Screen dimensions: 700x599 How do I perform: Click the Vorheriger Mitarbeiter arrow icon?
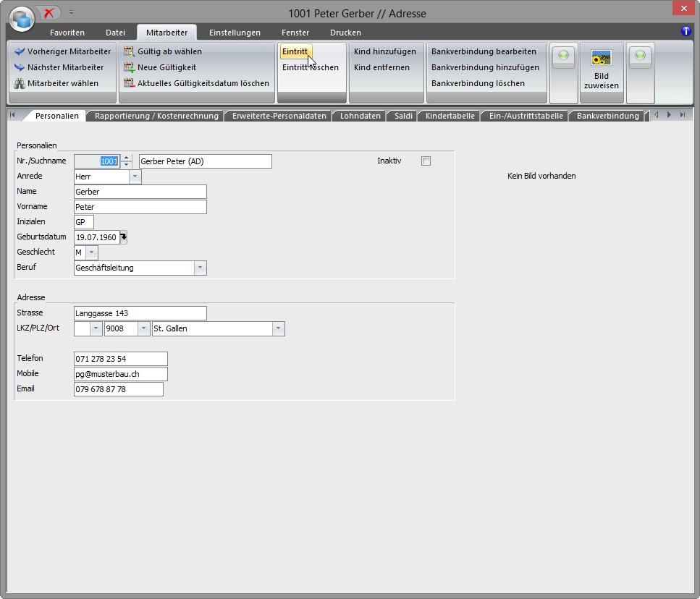[20, 52]
